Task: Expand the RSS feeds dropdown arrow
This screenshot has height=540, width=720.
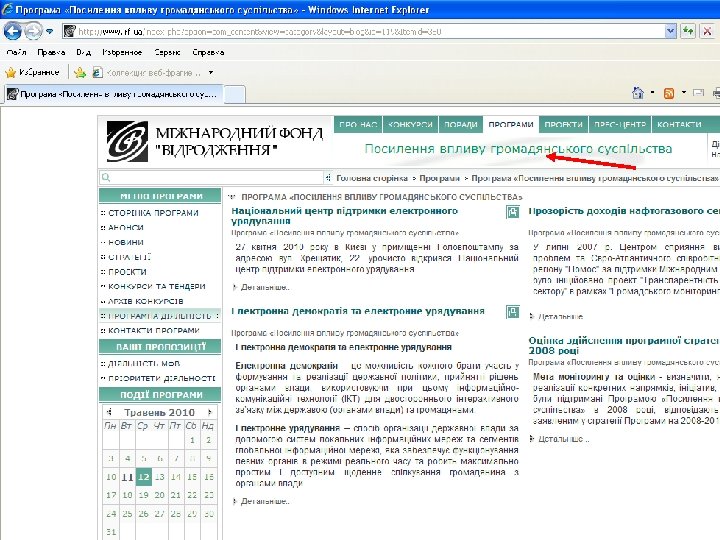Action: coord(684,93)
